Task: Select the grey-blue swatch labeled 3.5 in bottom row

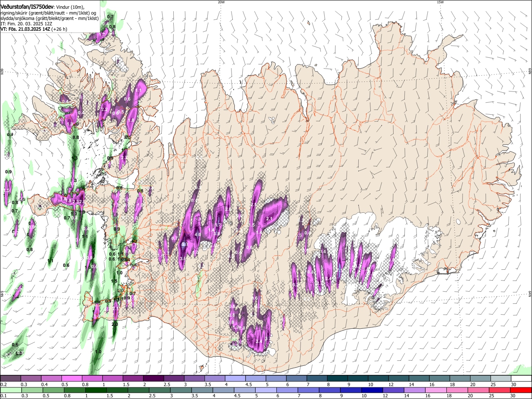Action: click(x=202, y=390)
